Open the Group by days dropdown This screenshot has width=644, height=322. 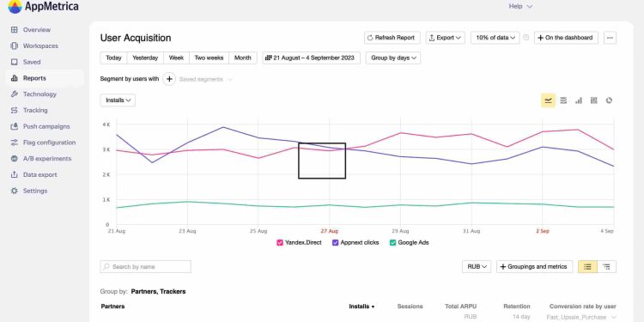click(393, 58)
